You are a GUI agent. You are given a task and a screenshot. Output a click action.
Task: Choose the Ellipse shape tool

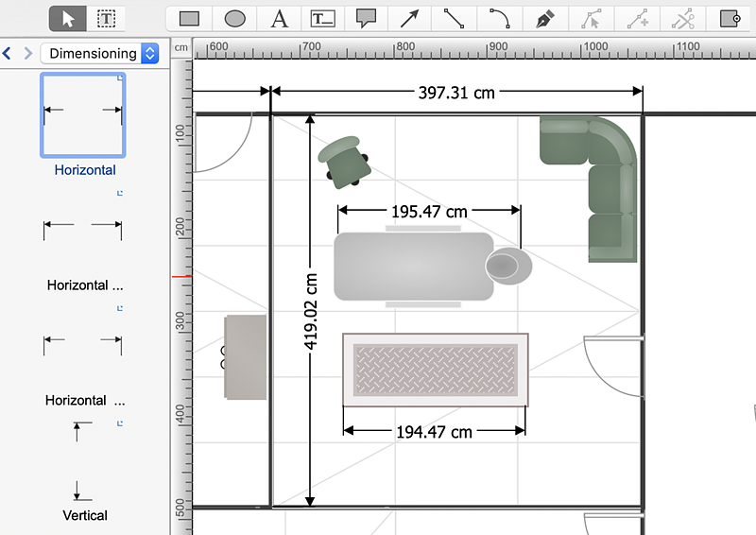[x=234, y=18]
